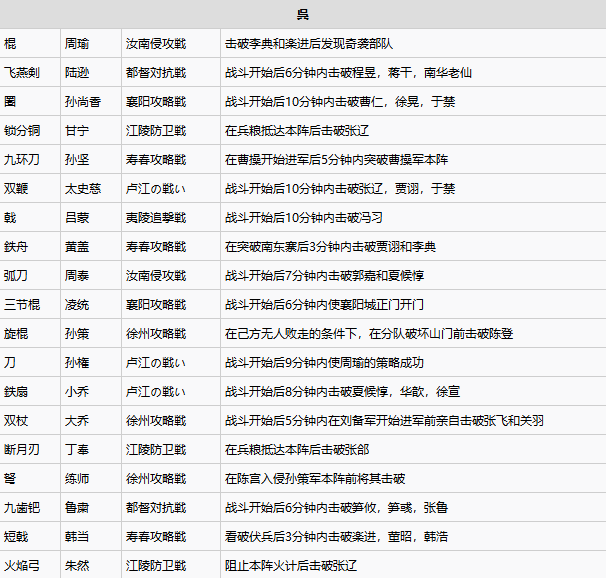Click condition 在突破南东寨后3分钟内击破贾诩和李典
Image resolution: width=606 pixels, height=578 pixels.
(330, 246)
